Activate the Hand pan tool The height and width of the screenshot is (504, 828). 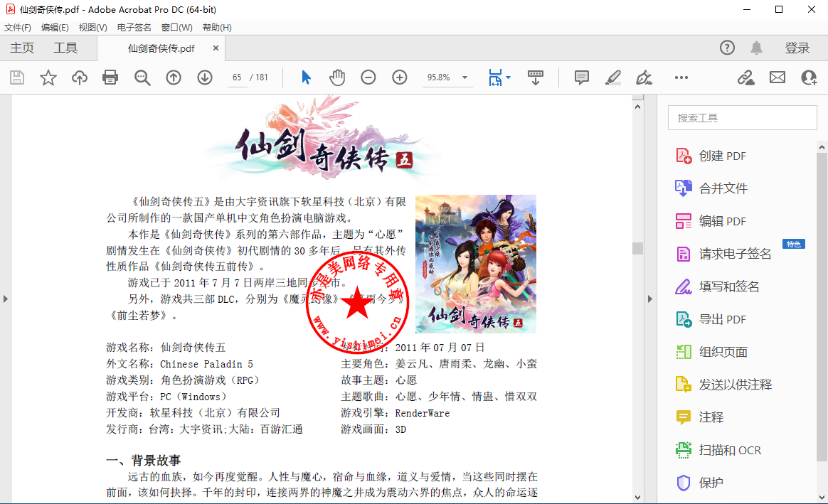[337, 77]
